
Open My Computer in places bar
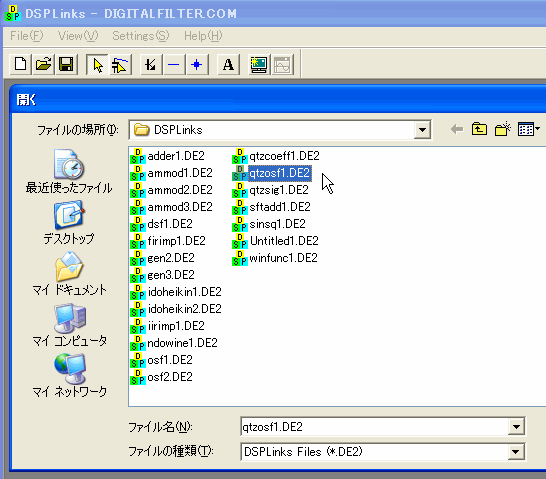pos(70,325)
